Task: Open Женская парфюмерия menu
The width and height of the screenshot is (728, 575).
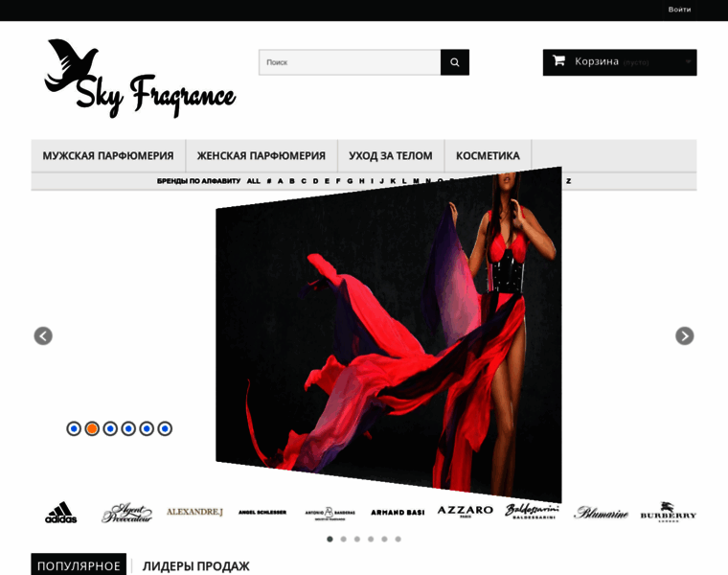Action: [262, 155]
